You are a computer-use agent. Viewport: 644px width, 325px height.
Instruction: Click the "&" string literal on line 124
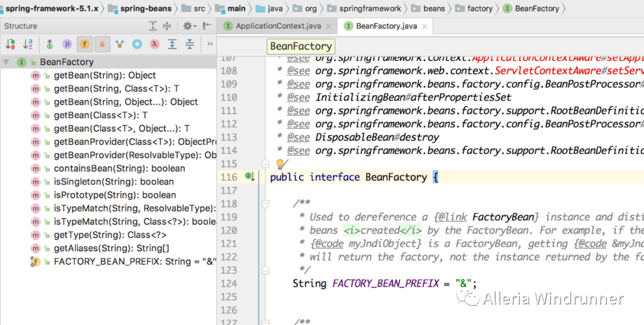pyautogui.click(x=463, y=283)
